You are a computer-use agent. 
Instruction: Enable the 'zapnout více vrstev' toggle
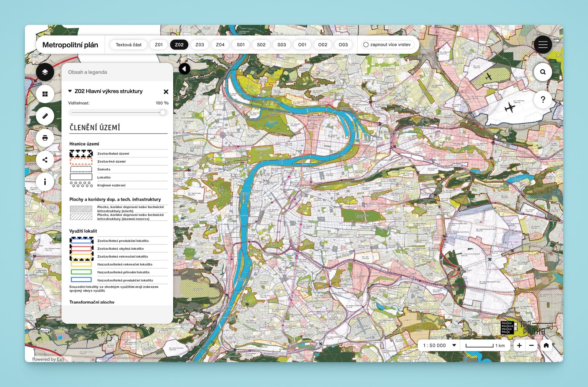[x=366, y=45]
